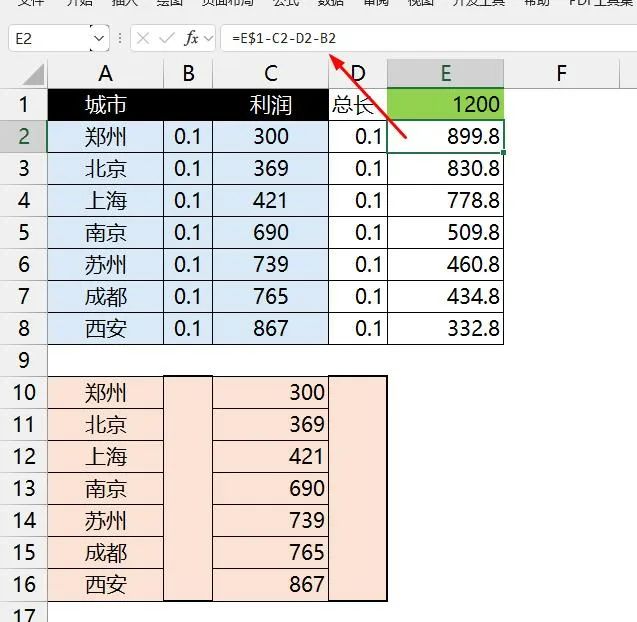Select the 利润 header cell
Viewport: 637px width, 622px height.
[x=271, y=104]
